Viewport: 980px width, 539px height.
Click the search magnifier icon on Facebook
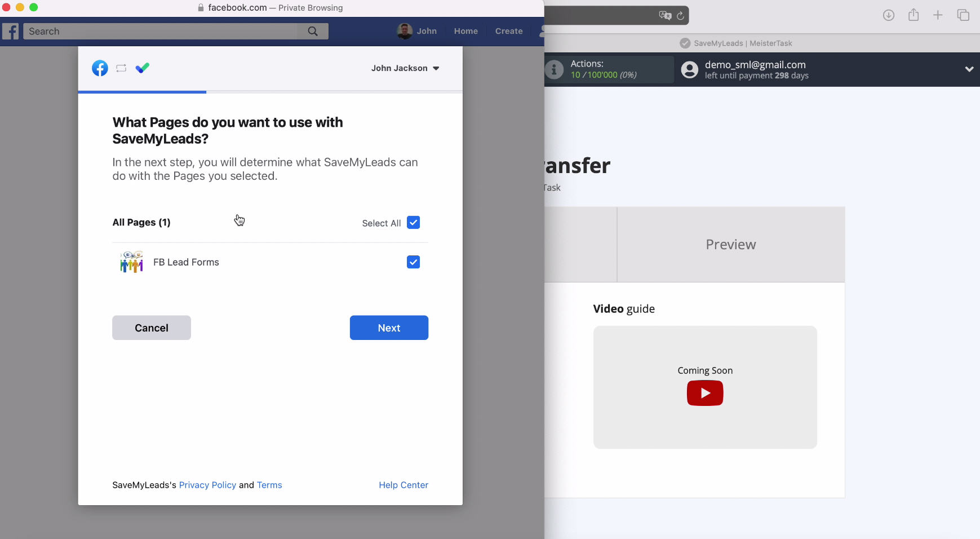pos(313,31)
